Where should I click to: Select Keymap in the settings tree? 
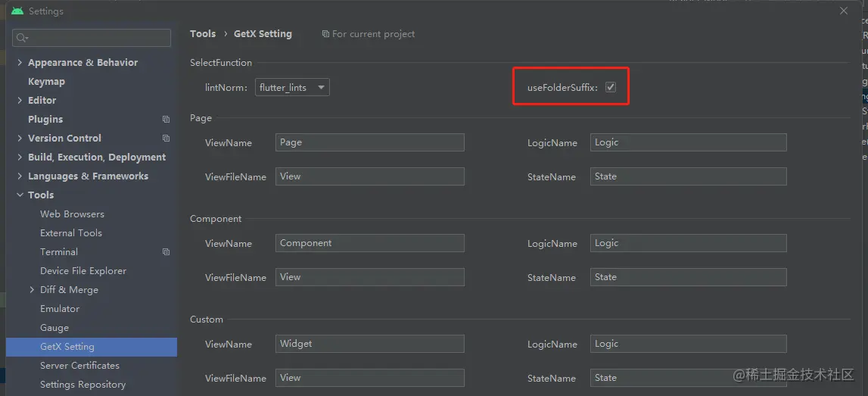pos(46,82)
